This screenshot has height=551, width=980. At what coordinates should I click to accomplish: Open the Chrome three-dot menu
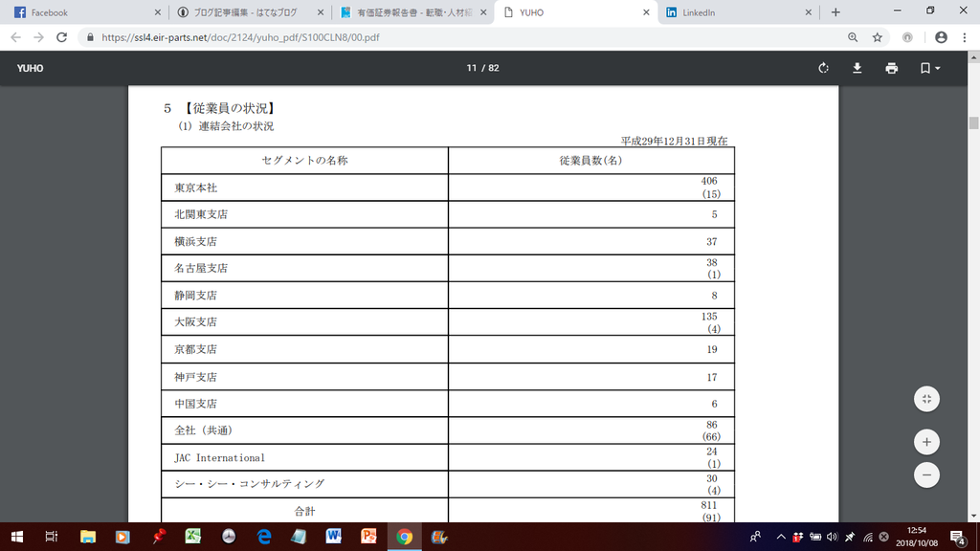(965, 37)
